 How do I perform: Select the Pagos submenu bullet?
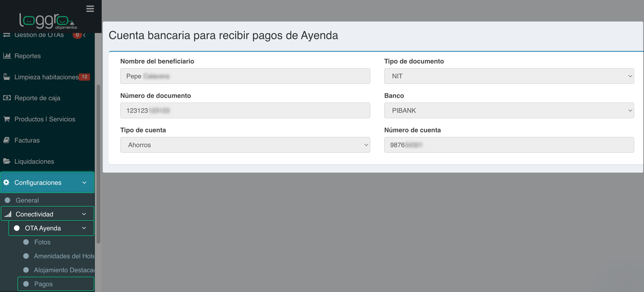(26, 284)
